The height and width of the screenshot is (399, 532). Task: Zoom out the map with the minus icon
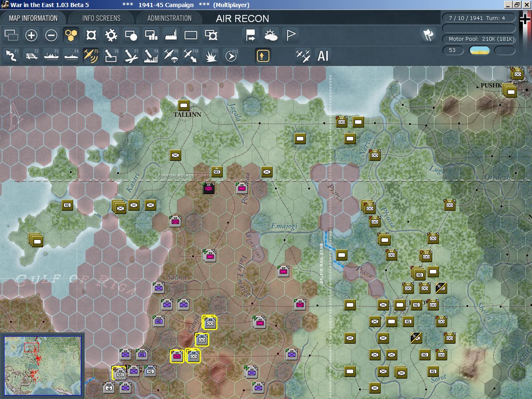(51, 35)
